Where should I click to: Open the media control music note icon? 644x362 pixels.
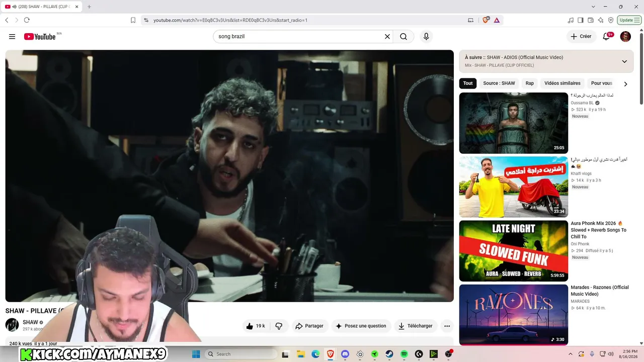point(571,20)
